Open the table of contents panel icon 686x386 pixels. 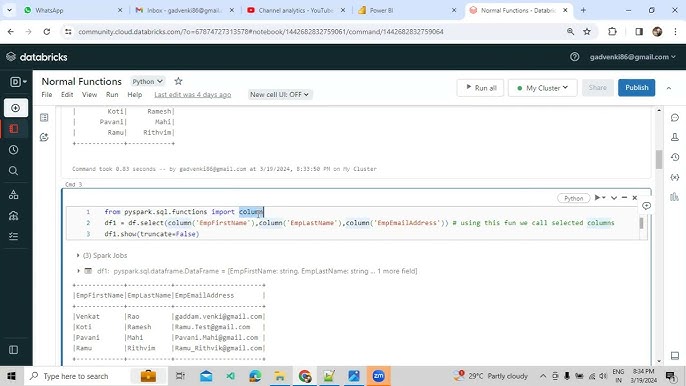[44, 117]
